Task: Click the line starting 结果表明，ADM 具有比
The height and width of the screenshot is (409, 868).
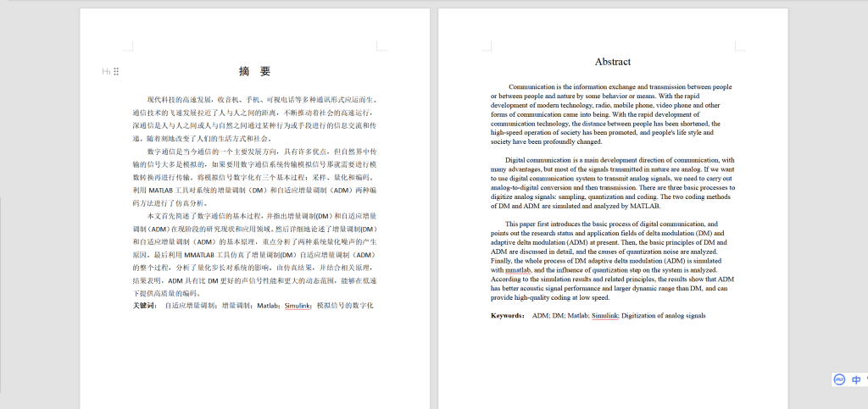Action: [x=255, y=280]
